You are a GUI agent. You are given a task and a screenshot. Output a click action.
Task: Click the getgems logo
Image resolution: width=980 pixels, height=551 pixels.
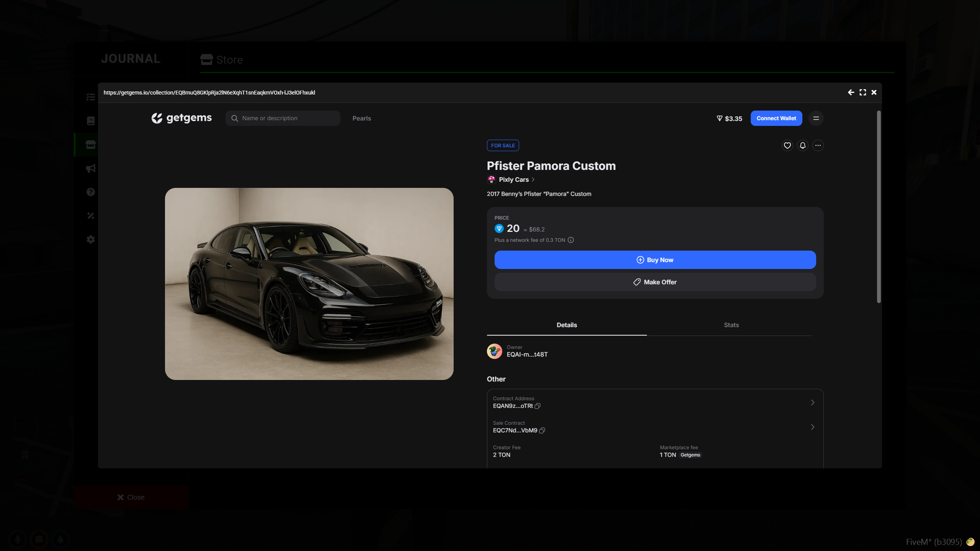pyautogui.click(x=181, y=118)
